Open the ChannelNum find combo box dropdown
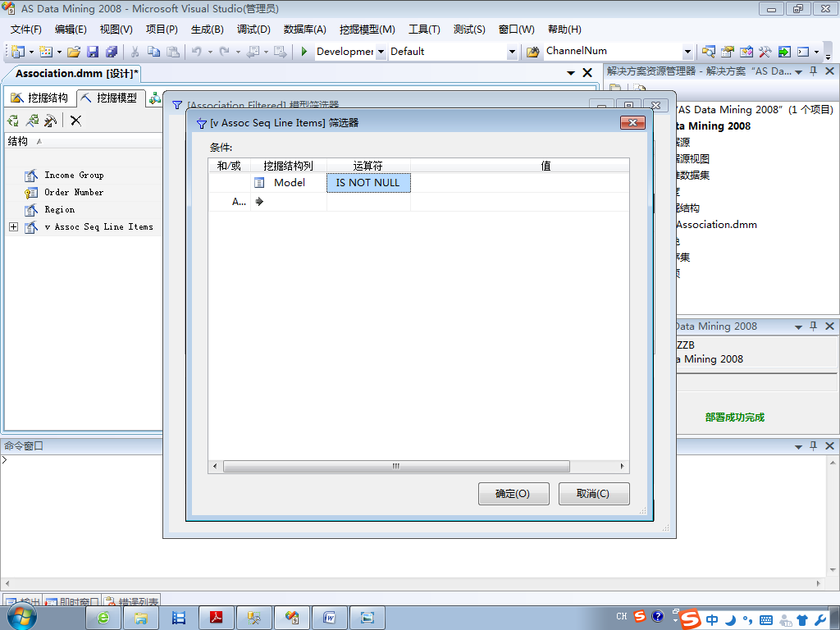 coord(688,52)
